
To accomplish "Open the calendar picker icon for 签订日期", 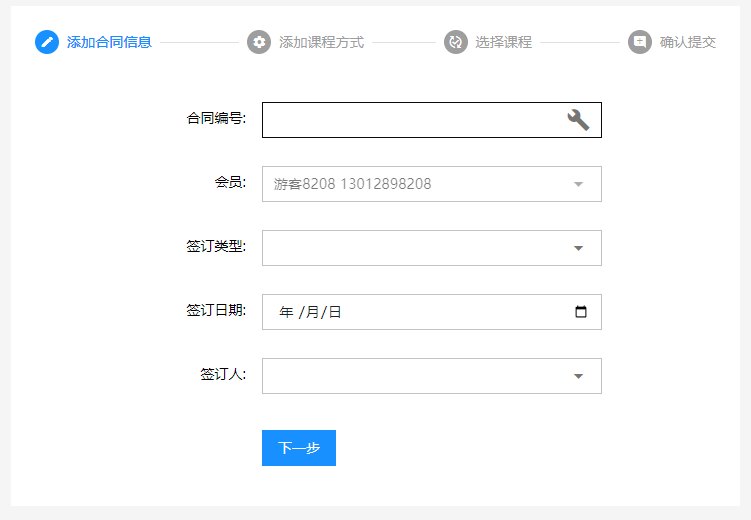I will pyautogui.click(x=581, y=312).
